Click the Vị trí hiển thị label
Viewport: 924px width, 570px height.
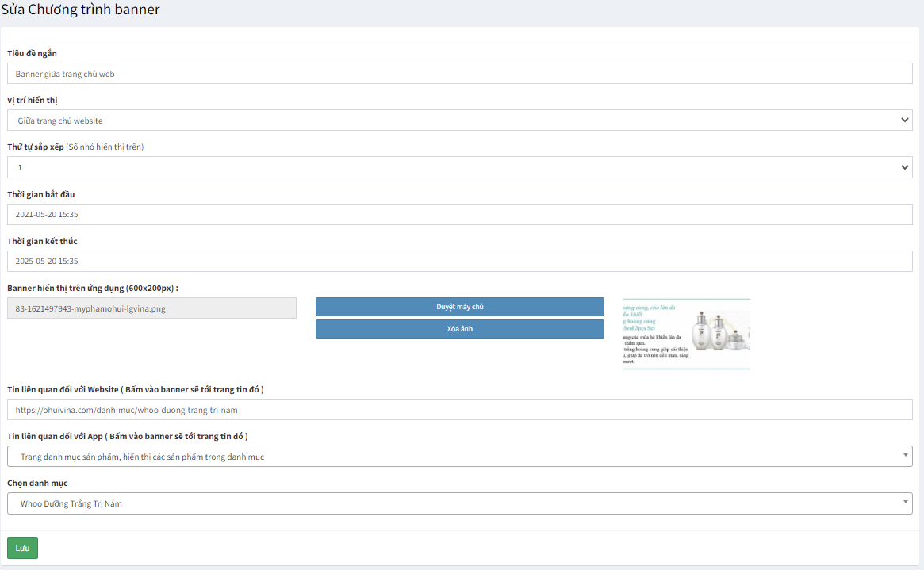pyautogui.click(x=33, y=101)
